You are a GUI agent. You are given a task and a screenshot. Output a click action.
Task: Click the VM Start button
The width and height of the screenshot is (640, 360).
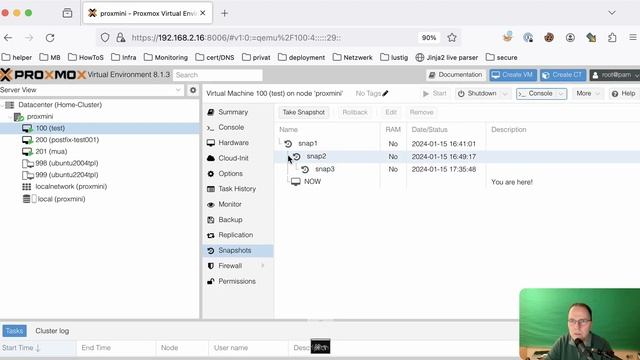434,93
